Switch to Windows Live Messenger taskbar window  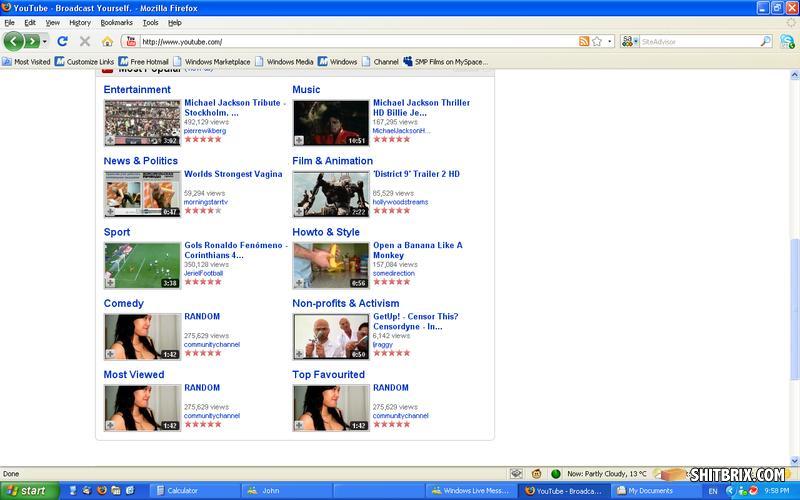coord(471,491)
